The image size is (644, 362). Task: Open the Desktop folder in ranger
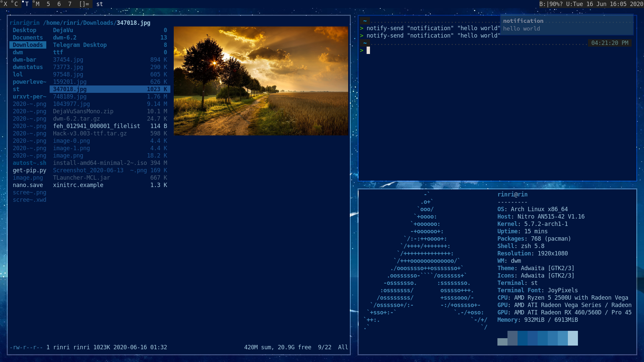(24, 30)
